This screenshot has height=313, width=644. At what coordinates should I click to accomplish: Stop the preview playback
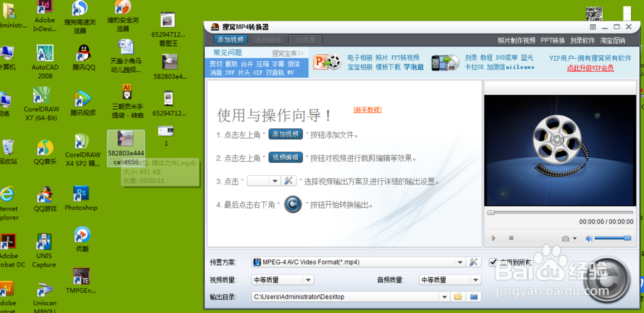point(511,238)
